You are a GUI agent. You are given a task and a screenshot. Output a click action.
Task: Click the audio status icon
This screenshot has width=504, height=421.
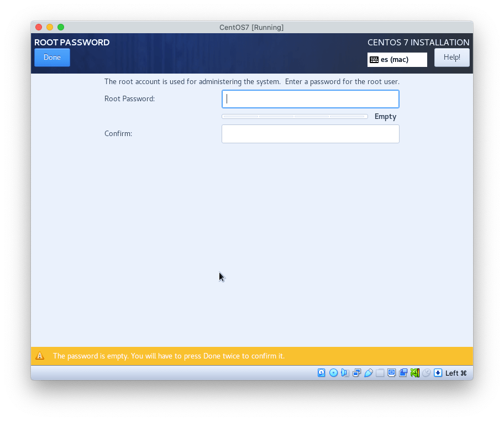pyautogui.click(x=345, y=373)
